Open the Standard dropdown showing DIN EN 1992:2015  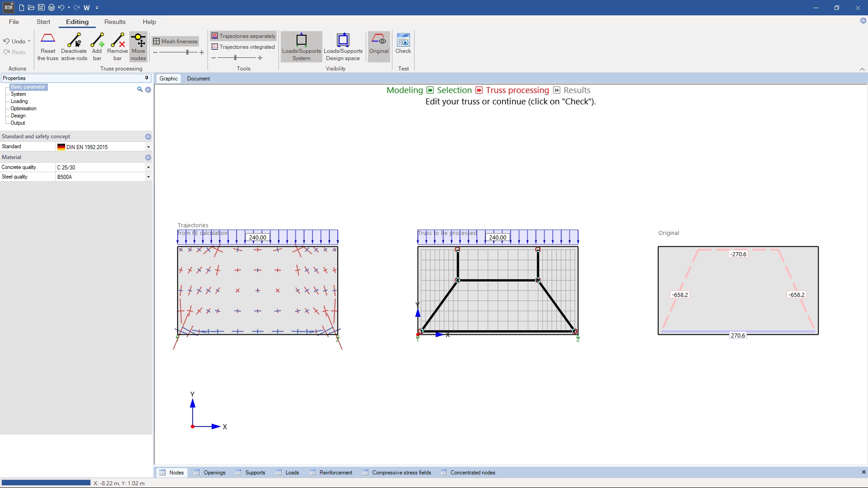(148, 146)
